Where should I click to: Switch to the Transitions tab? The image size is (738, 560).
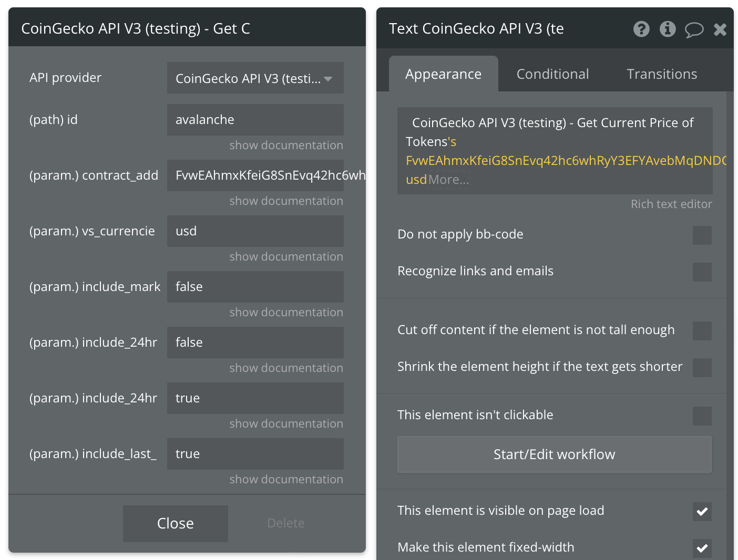click(x=662, y=74)
